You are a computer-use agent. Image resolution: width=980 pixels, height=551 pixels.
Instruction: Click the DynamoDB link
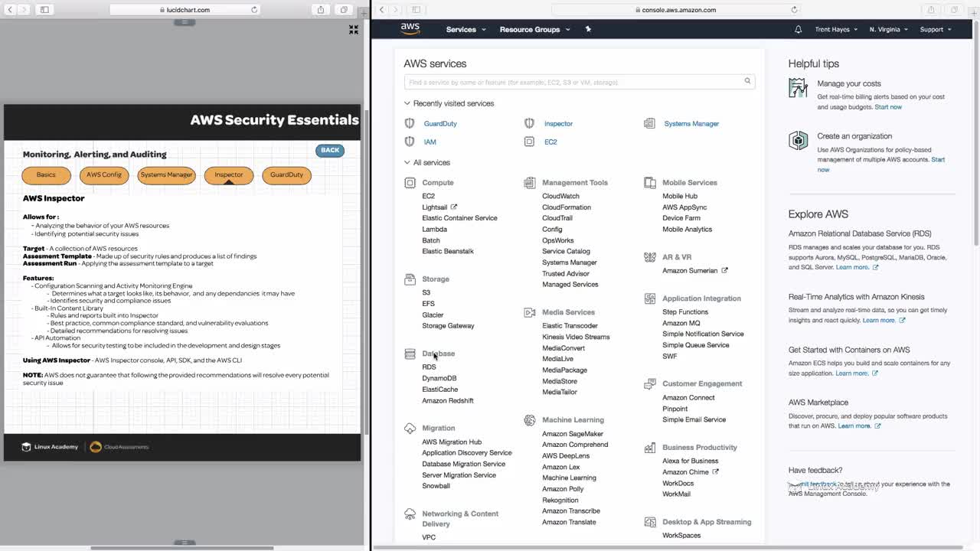coord(439,378)
